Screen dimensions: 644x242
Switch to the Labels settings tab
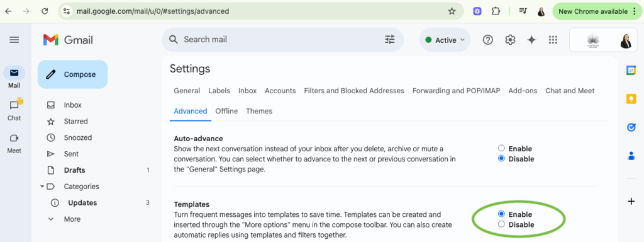219,91
